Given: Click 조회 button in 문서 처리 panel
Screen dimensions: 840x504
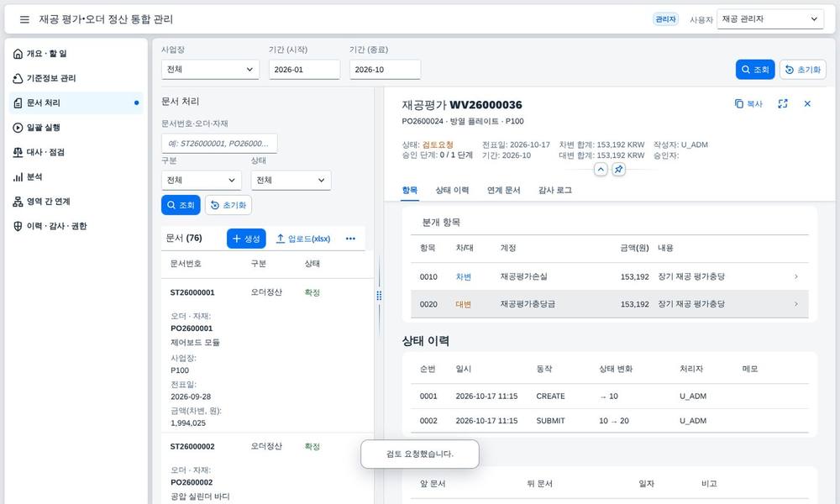Looking at the screenshot, I should (181, 205).
